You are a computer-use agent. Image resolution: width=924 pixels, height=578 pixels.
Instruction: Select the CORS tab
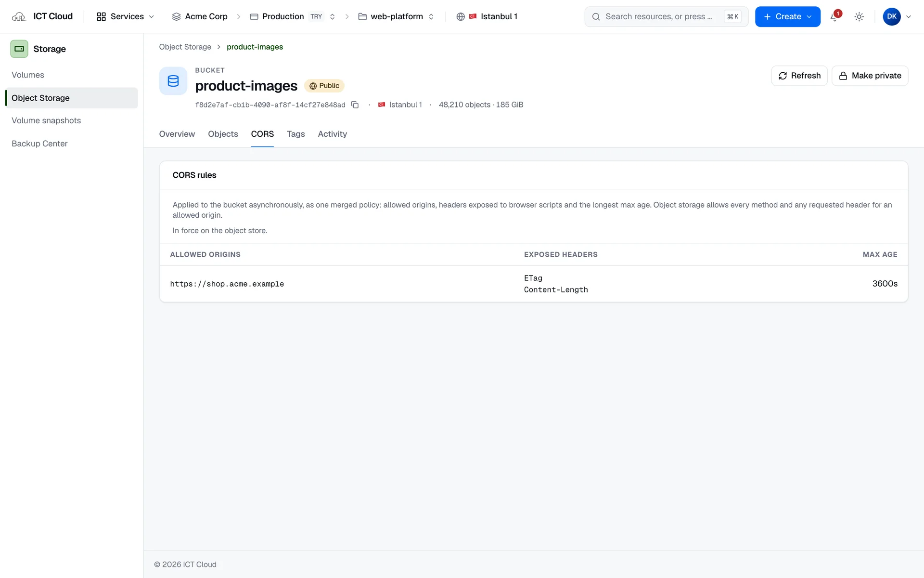coord(262,134)
